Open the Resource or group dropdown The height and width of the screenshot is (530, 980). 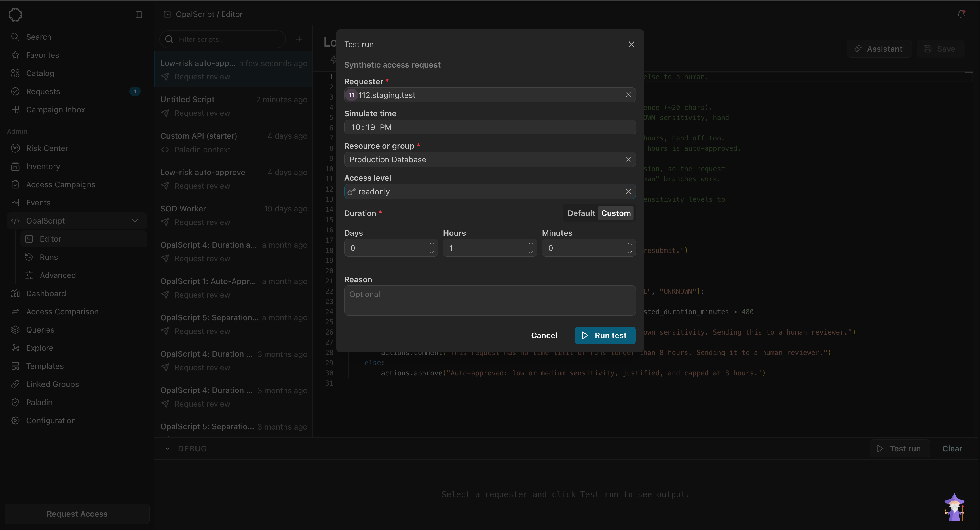[490, 159]
